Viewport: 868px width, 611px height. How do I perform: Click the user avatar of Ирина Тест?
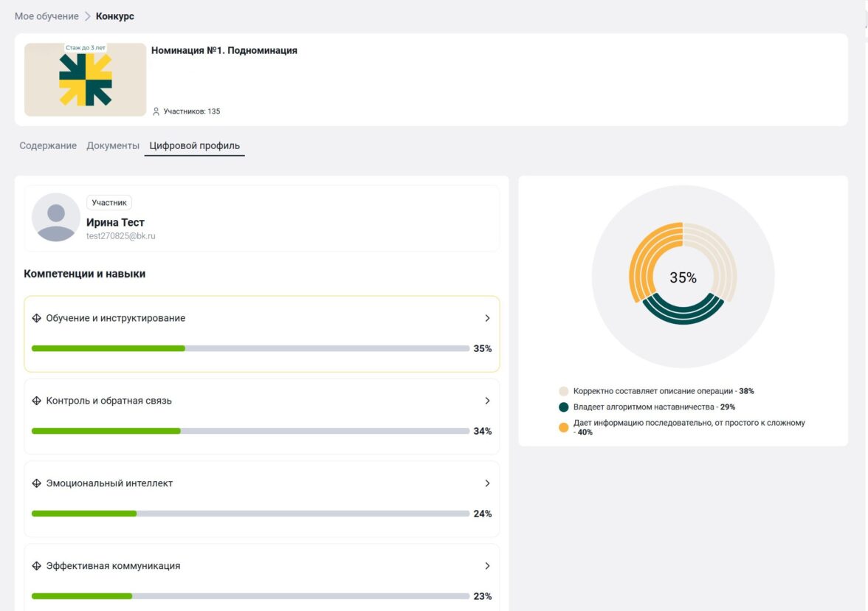pyautogui.click(x=56, y=218)
